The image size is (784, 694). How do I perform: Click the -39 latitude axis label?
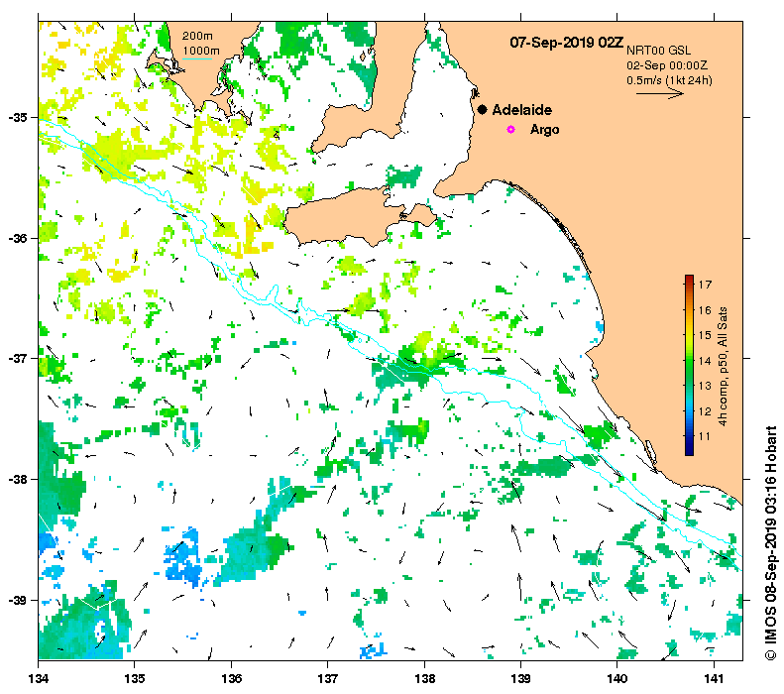[18, 600]
